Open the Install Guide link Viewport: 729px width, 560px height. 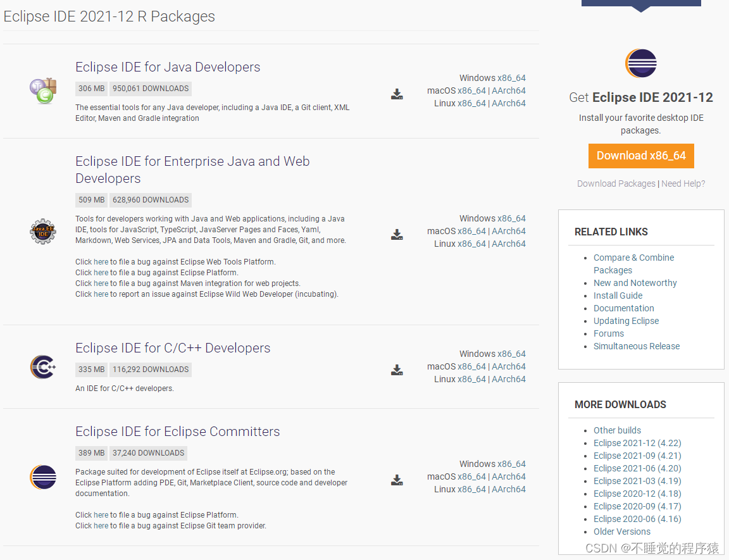click(618, 295)
